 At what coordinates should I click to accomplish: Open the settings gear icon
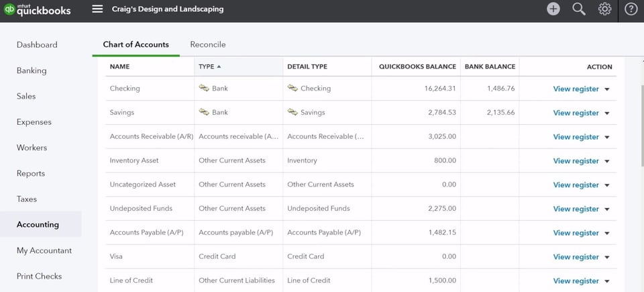(x=604, y=9)
